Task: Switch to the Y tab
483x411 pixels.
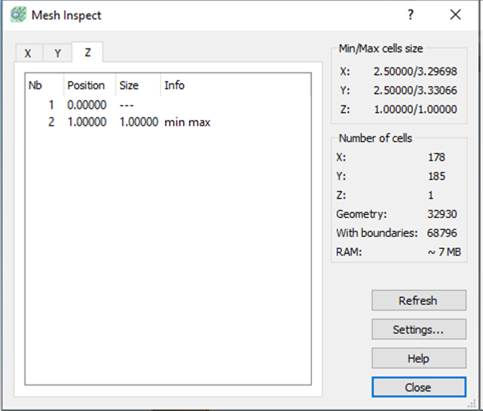Action: point(57,53)
